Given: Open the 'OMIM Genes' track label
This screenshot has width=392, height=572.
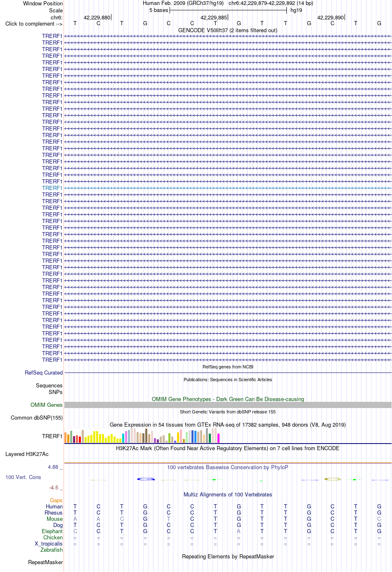Looking at the screenshot, I should [47, 405].
